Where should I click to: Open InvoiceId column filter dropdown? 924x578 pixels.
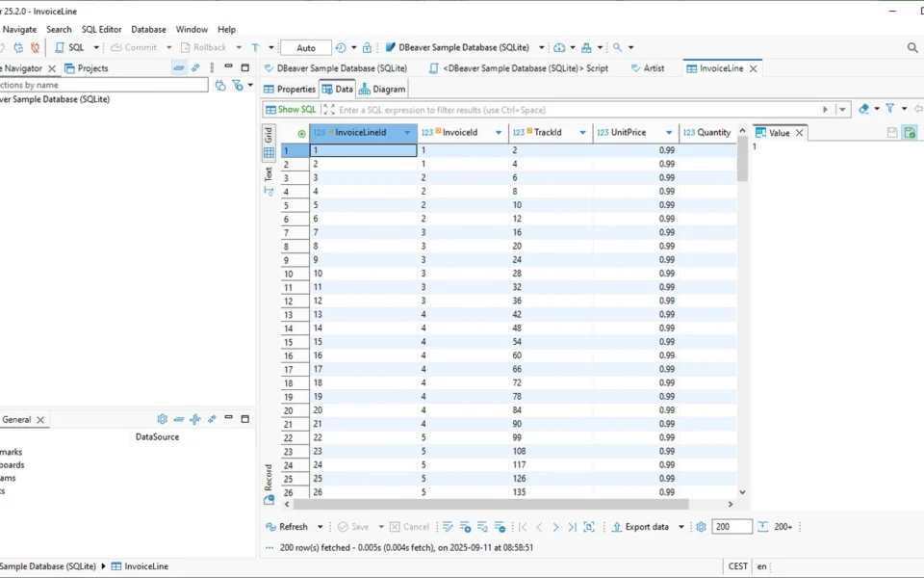(x=499, y=133)
